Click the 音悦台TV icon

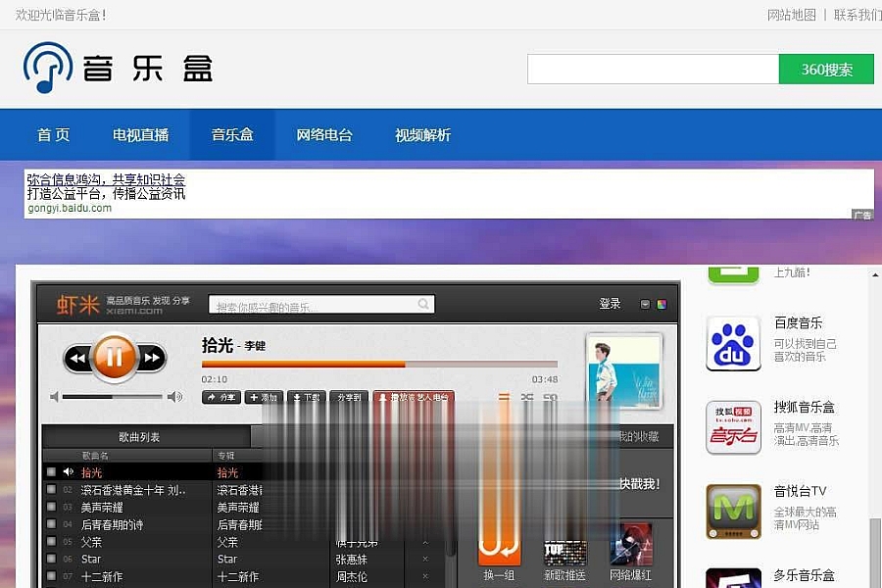tap(733, 512)
